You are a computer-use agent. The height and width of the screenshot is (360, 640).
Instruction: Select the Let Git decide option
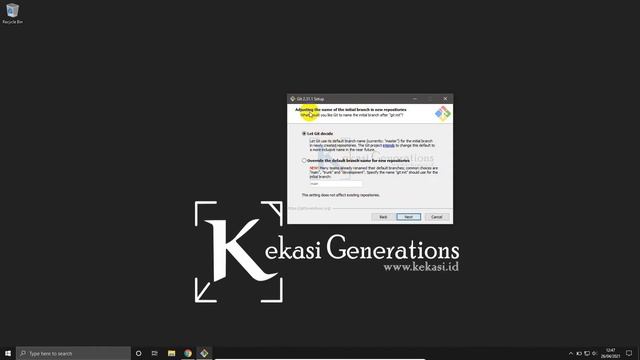[x=304, y=133]
